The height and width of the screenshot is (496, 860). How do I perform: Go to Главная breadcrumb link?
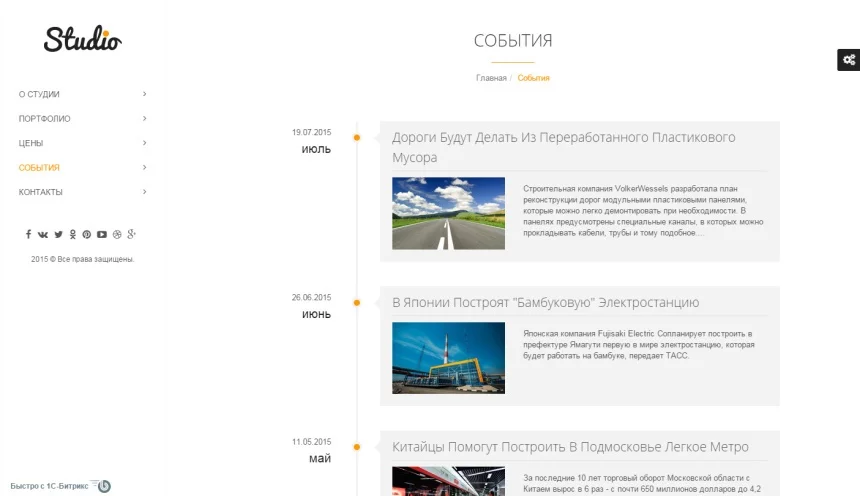tap(491, 78)
